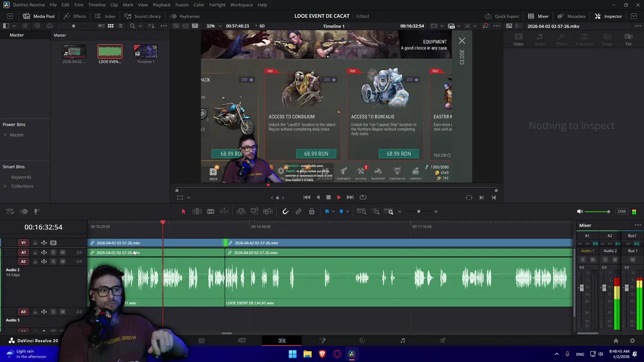Open the Keyframes panel
The height and width of the screenshot is (362, 644).
pos(185,16)
